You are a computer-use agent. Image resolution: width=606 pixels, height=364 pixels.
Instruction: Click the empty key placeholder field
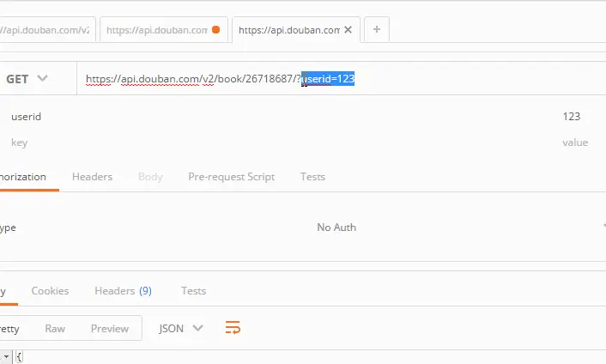tap(20, 143)
